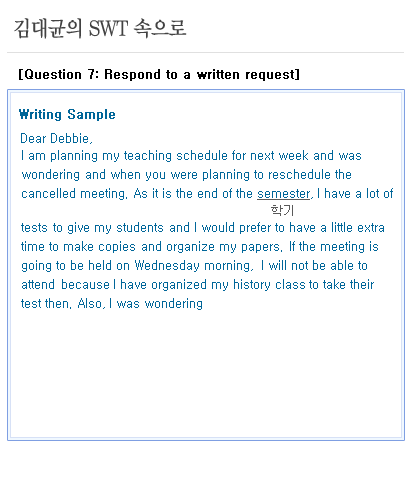Viewport: 410px width, 480px height.
Task: Click the word 'organize' in the text
Action: [x=190, y=247]
